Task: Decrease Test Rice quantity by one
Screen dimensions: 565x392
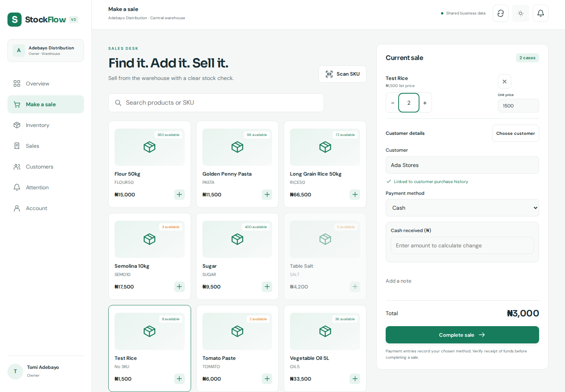Action: coord(392,103)
